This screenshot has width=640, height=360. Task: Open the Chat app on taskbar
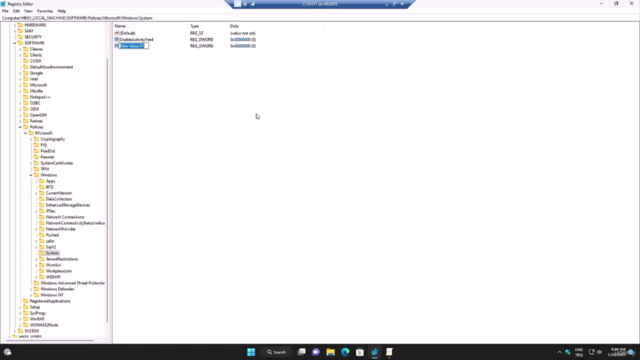(316, 352)
